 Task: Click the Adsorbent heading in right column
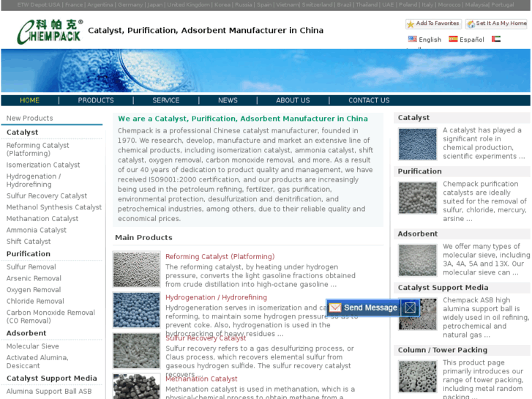tap(418, 234)
